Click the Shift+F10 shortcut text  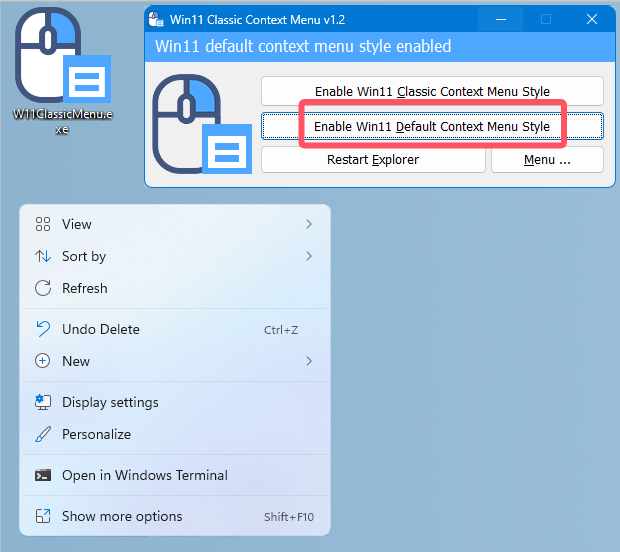click(x=289, y=517)
